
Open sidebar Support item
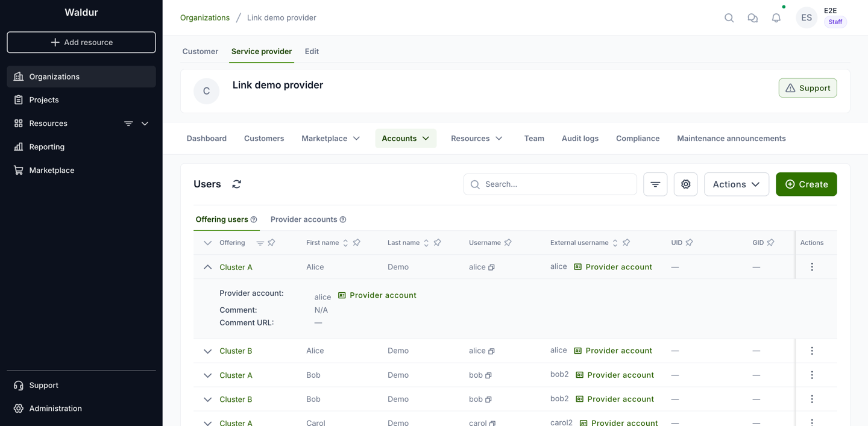point(81,386)
